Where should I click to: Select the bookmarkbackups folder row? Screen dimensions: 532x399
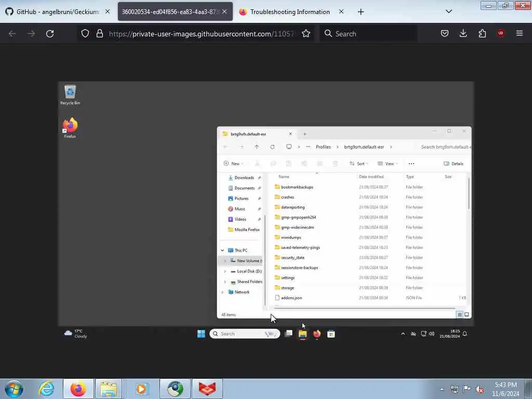[x=370, y=187]
